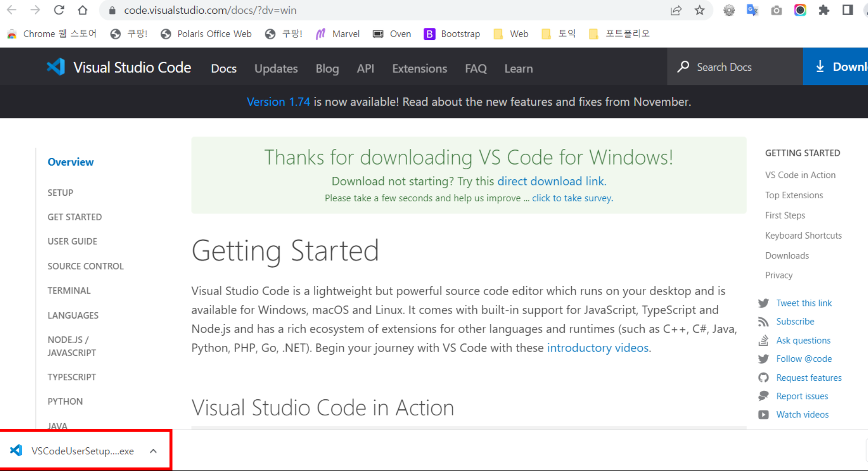The height and width of the screenshot is (471, 868).
Task: Open the Web bookmarks folder
Action: 511,34
